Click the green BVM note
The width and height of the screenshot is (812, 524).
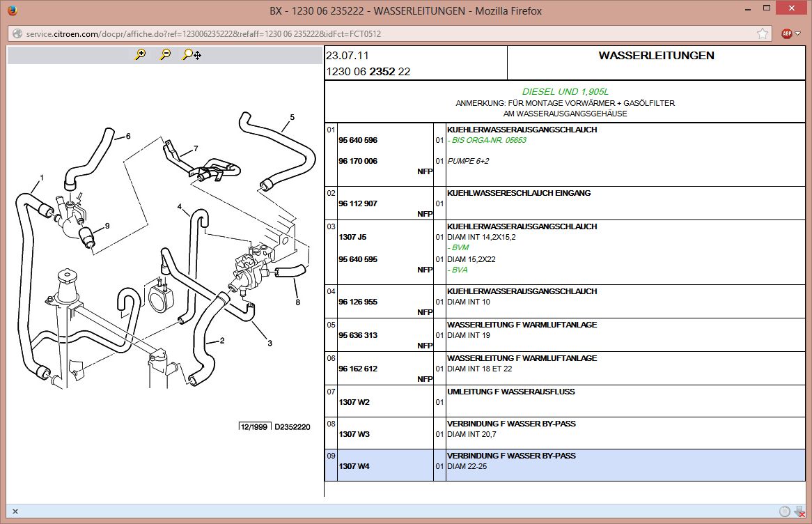(x=459, y=248)
